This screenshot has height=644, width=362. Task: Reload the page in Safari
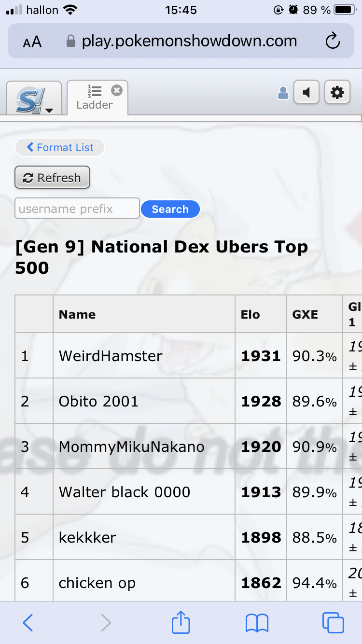tap(333, 42)
